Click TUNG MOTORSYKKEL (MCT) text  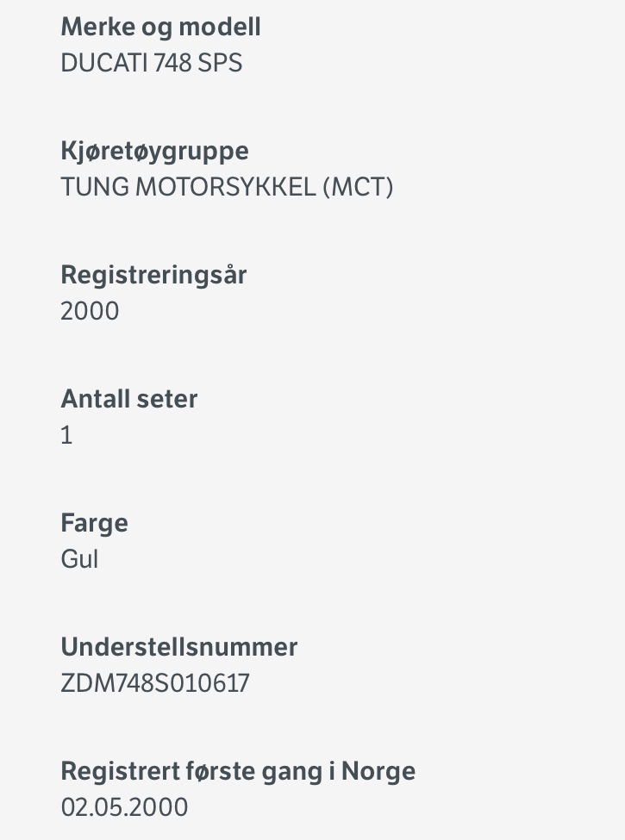227,188
